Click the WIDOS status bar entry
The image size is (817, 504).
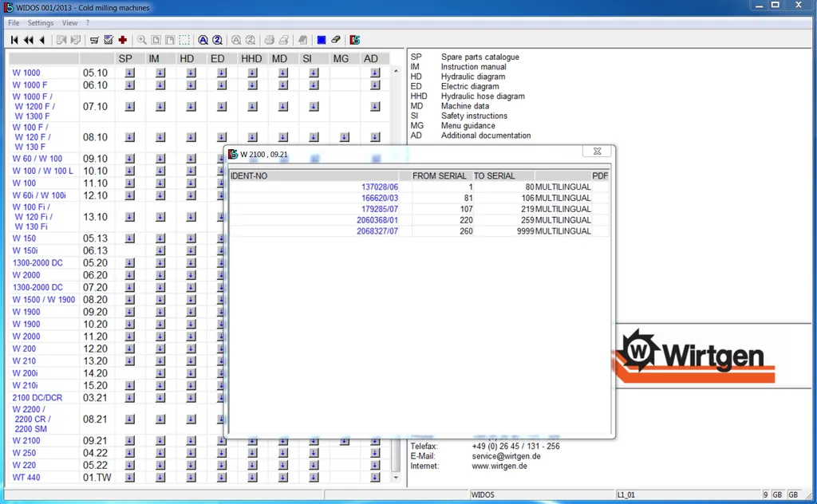pyautogui.click(x=542, y=494)
